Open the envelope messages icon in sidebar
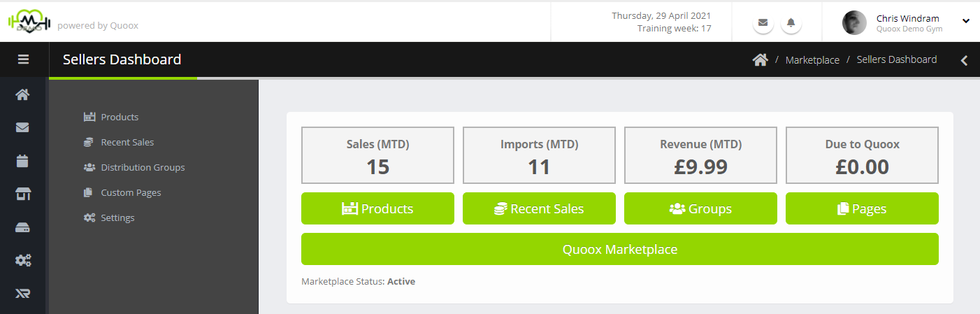Screen dimensions: 980x314 [23, 127]
